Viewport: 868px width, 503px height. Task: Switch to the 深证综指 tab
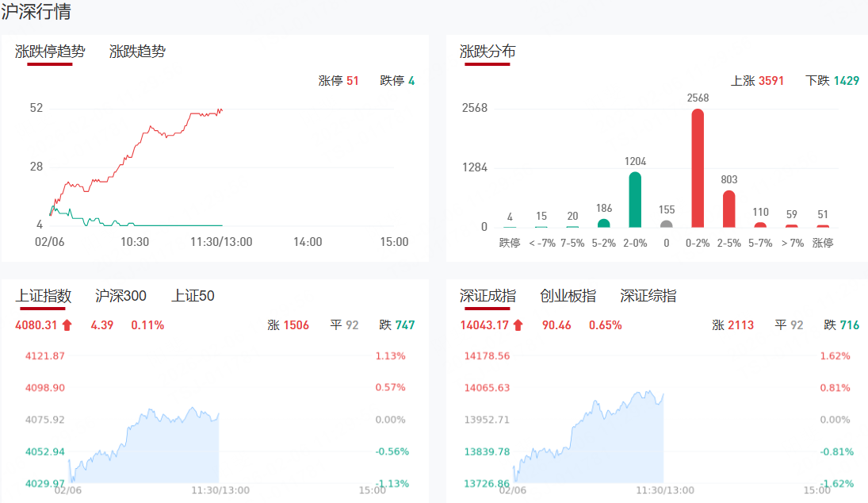click(648, 296)
